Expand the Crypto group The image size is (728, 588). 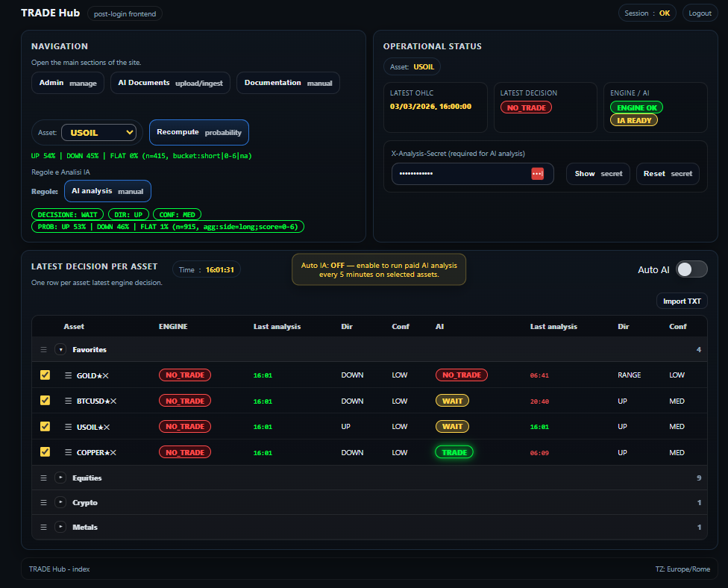(60, 502)
